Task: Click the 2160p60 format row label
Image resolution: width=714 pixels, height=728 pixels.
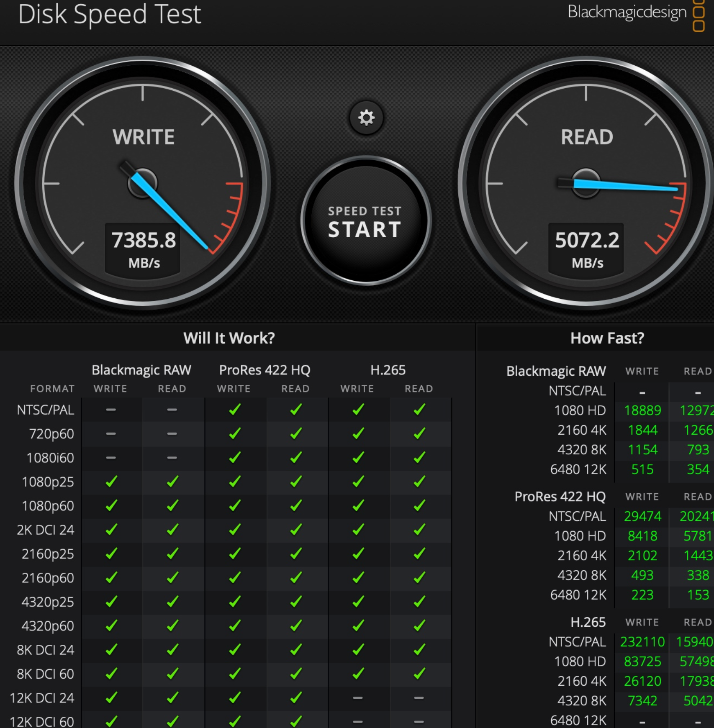Action: 48,578
